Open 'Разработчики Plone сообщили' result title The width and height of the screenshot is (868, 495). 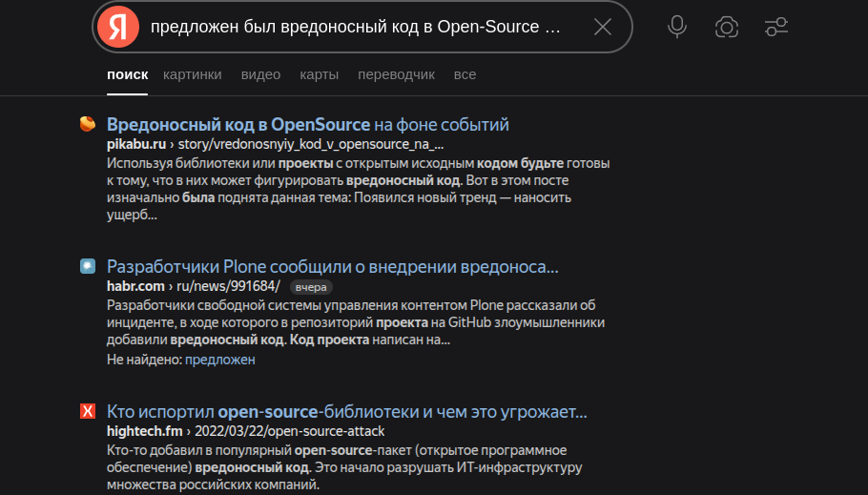point(332,266)
